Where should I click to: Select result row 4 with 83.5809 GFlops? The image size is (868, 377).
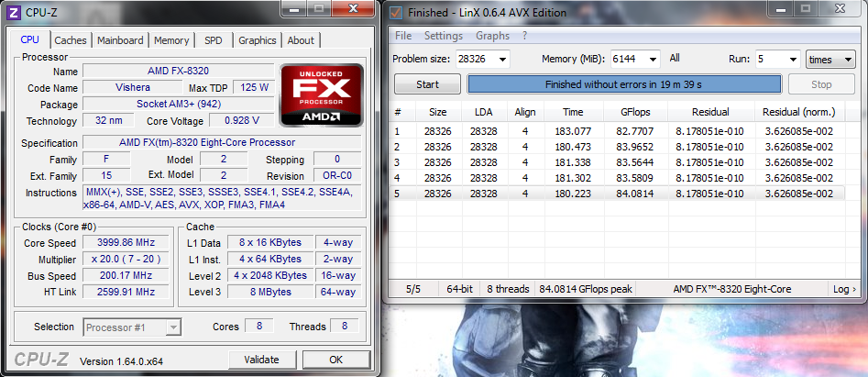coord(617,178)
